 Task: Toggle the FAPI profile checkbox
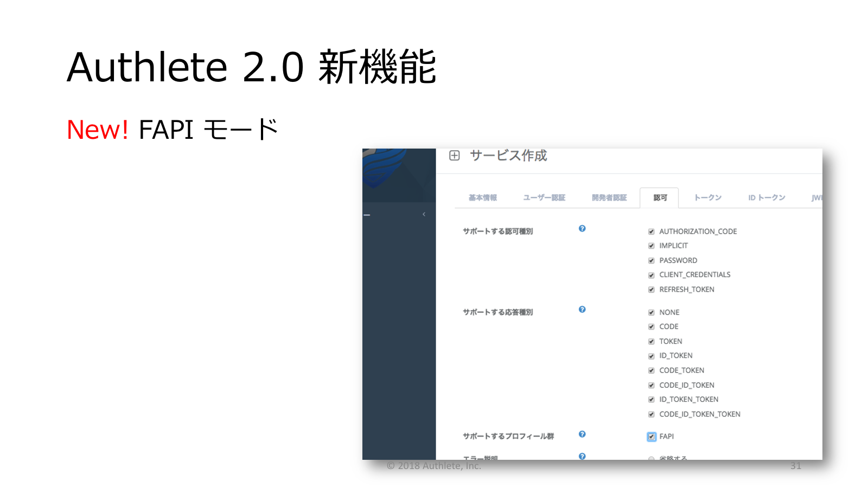(652, 436)
